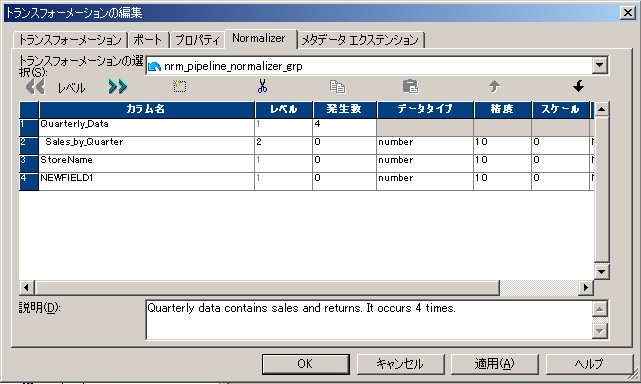Close the トランスフォーメーションの編集 dialog
This screenshot has width=641, height=384.
click(628, 13)
